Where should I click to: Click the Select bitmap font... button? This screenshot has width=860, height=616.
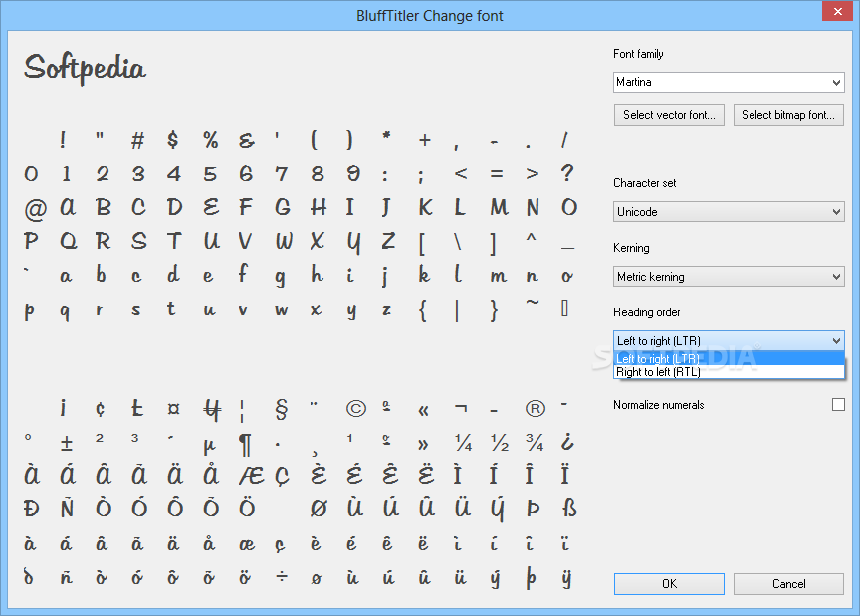[x=788, y=115]
